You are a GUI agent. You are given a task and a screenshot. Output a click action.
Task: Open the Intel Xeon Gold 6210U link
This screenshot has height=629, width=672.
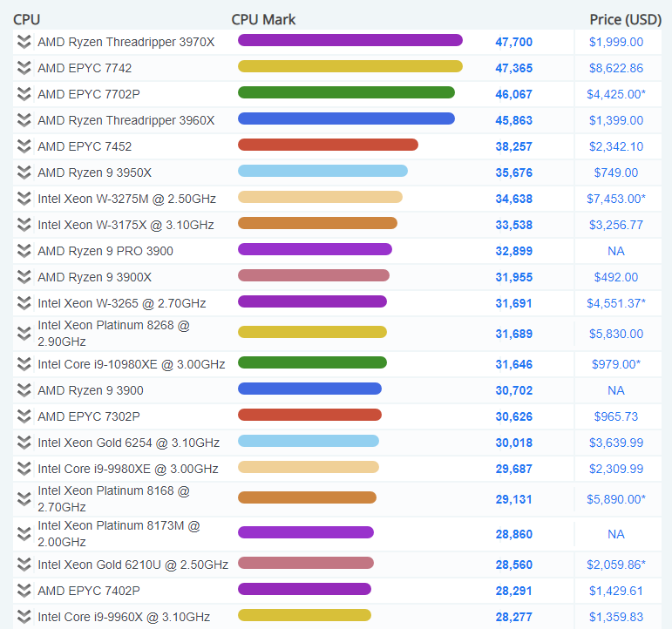click(x=132, y=565)
